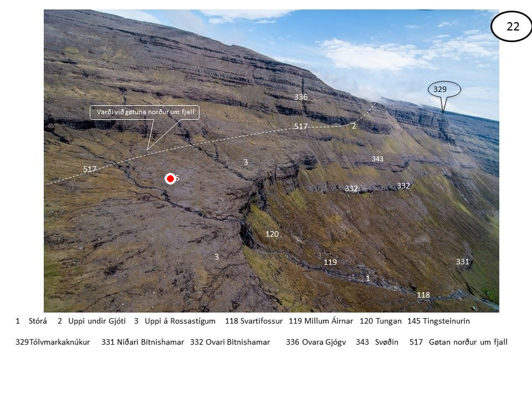This screenshot has width=532, height=399.
Task: Select label 343 on the slope
Action: pos(377,159)
